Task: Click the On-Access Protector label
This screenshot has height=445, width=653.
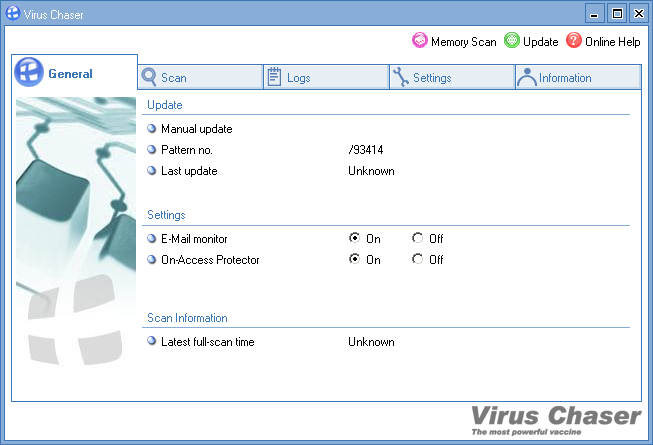Action: pos(210,260)
